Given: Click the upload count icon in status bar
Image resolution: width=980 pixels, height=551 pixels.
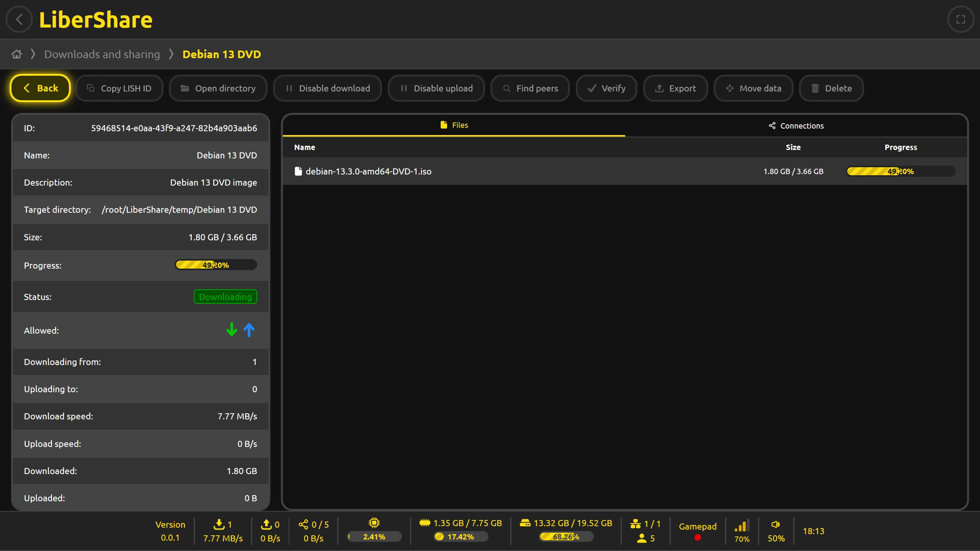Looking at the screenshot, I should tap(266, 524).
